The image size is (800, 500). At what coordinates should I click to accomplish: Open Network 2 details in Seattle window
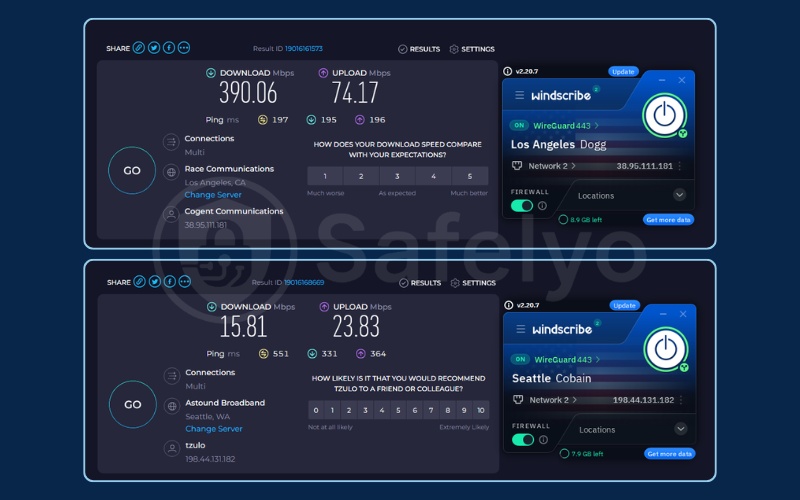553,400
